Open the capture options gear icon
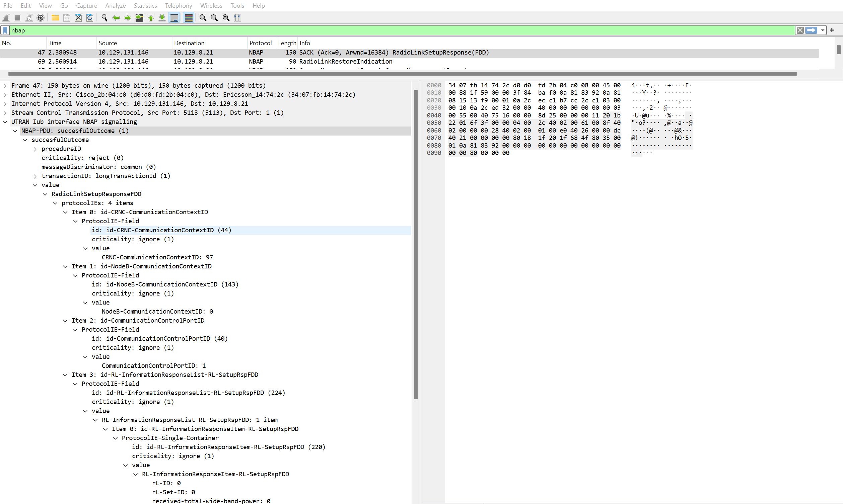This screenshot has height=504, width=843. (x=41, y=18)
